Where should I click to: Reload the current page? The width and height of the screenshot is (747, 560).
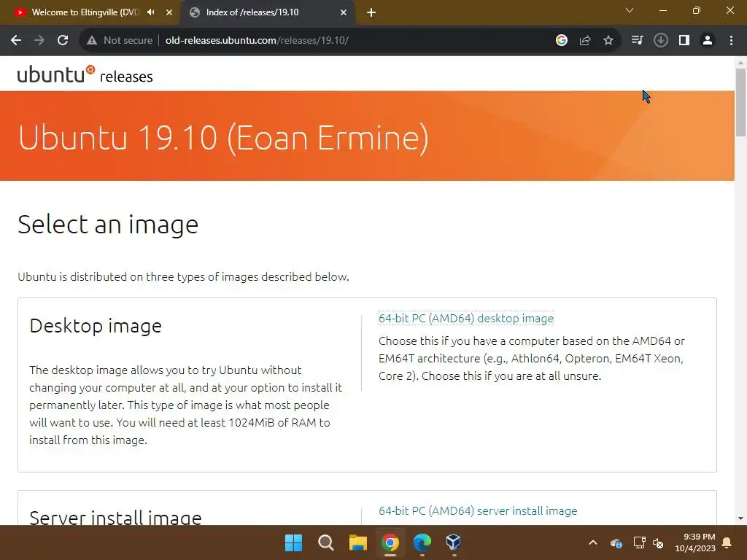pos(63,41)
